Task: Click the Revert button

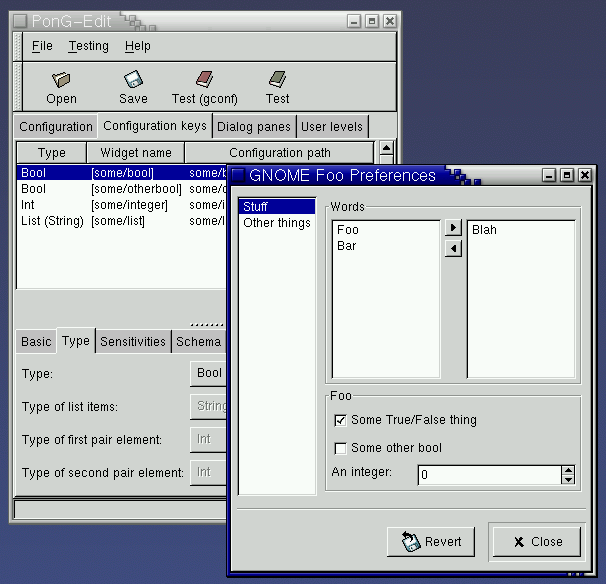Action: (431, 542)
